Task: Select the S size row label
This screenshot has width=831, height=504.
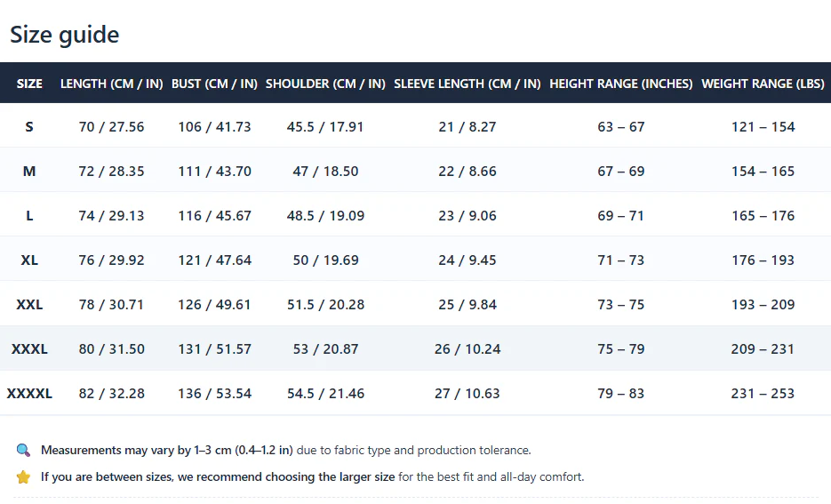Action: pyautogui.click(x=29, y=126)
